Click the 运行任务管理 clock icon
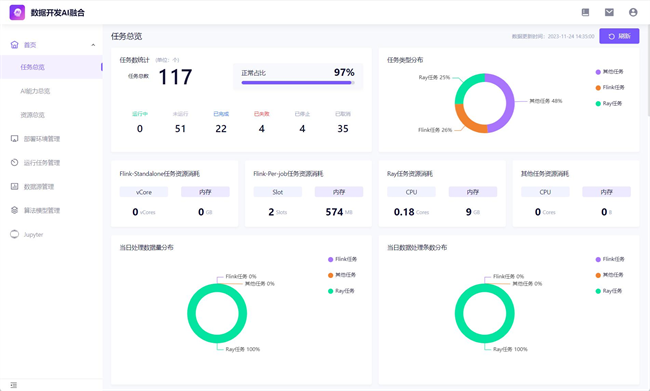Viewport: 650px width, 391px height. pyautogui.click(x=15, y=163)
